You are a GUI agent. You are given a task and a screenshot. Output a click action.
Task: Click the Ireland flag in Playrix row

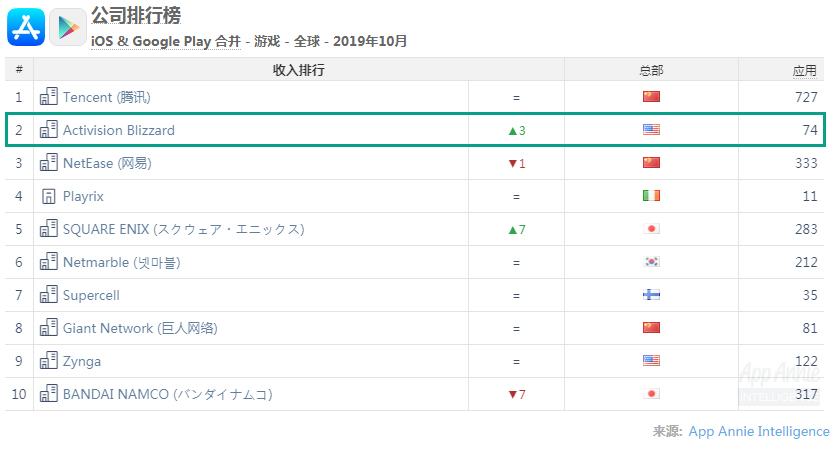click(651, 195)
